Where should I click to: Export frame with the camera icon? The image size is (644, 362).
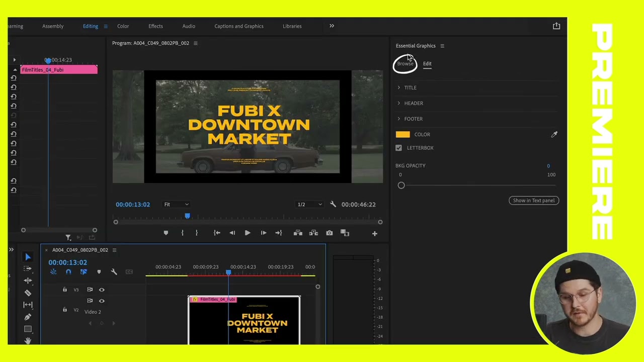(329, 233)
